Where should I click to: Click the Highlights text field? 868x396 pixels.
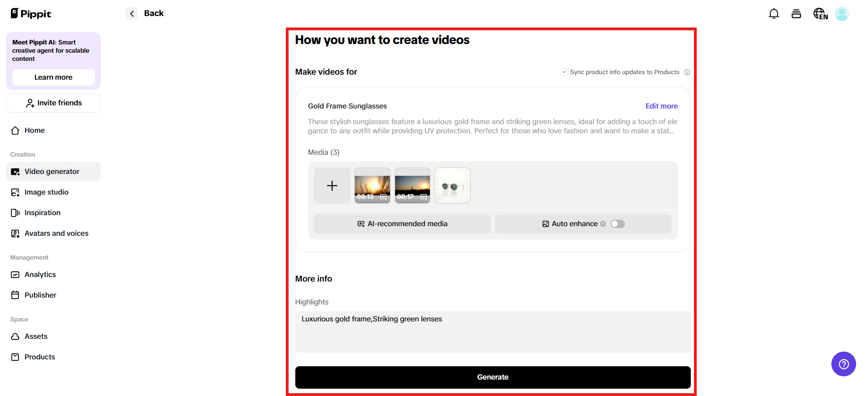tap(493, 332)
